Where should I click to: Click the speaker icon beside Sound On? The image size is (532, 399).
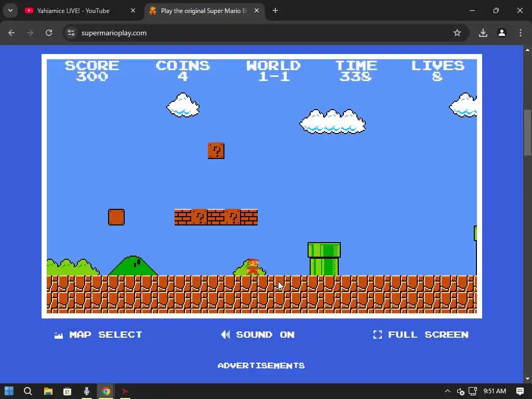click(x=225, y=335)
